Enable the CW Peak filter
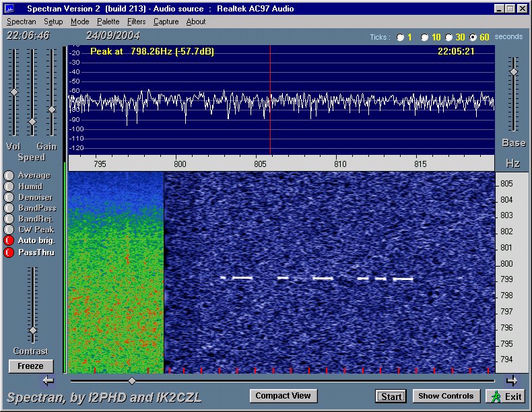Viewport: 532px width, 412px height. click(x=9, y=230)
